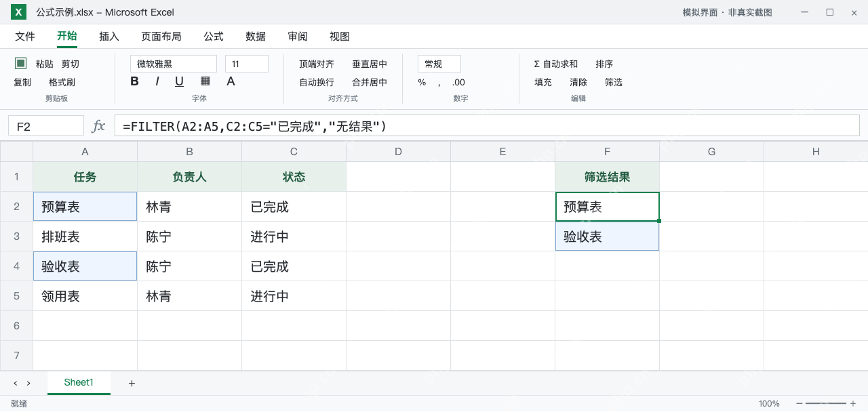This screenshot has height=412, width=868.
Task: Switch to the 公式 ribbon tab
Action: coord(214,37)
